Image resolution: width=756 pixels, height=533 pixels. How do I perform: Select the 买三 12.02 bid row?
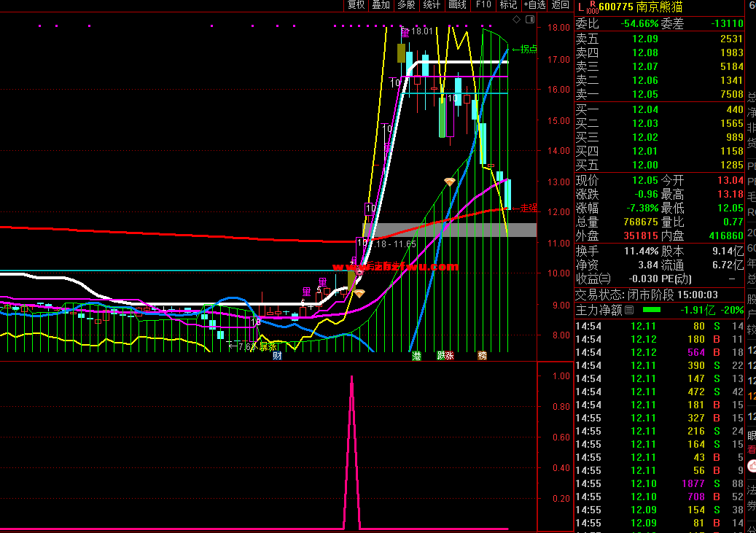pyautogui.click(x=660, y=137)
